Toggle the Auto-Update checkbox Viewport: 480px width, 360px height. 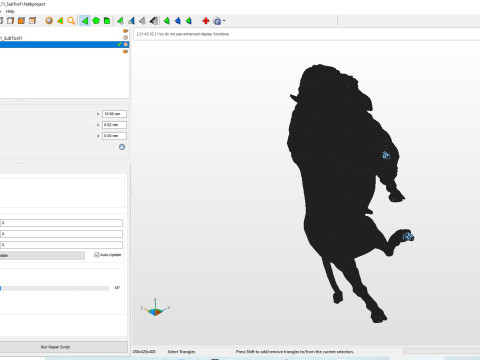97,255
